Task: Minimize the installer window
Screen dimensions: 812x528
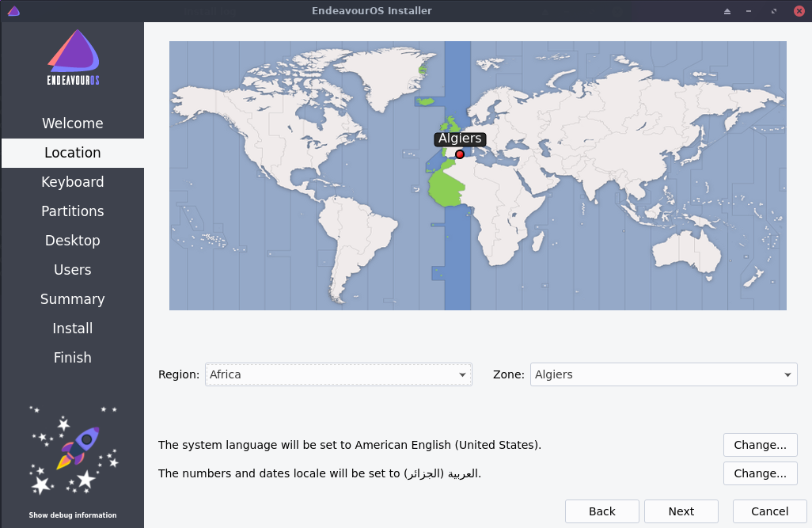Action: (749, 11)
